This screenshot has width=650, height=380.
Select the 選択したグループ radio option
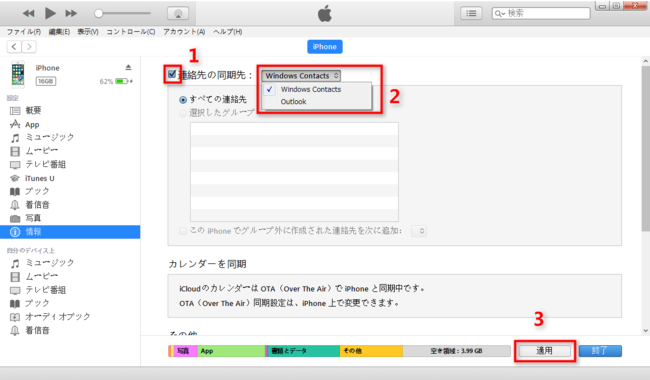(183, 113)
